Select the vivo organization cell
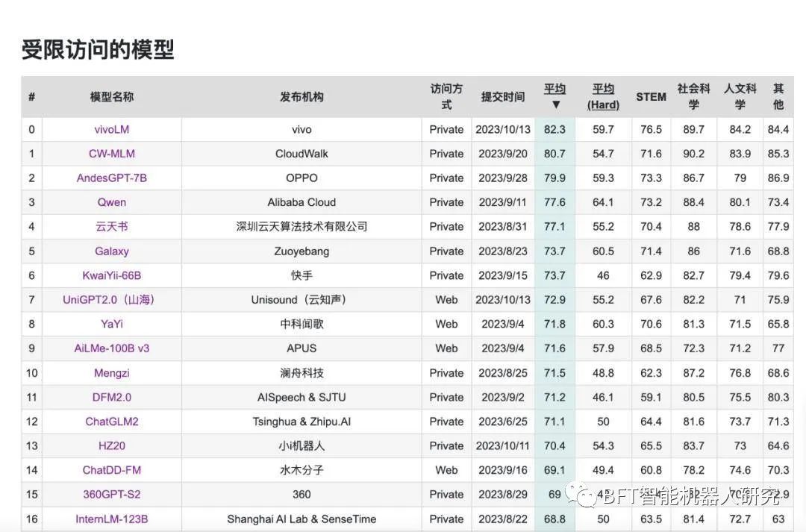Image resolution: width=806 pixels, height=532 pixels. (x=302, y=130)
